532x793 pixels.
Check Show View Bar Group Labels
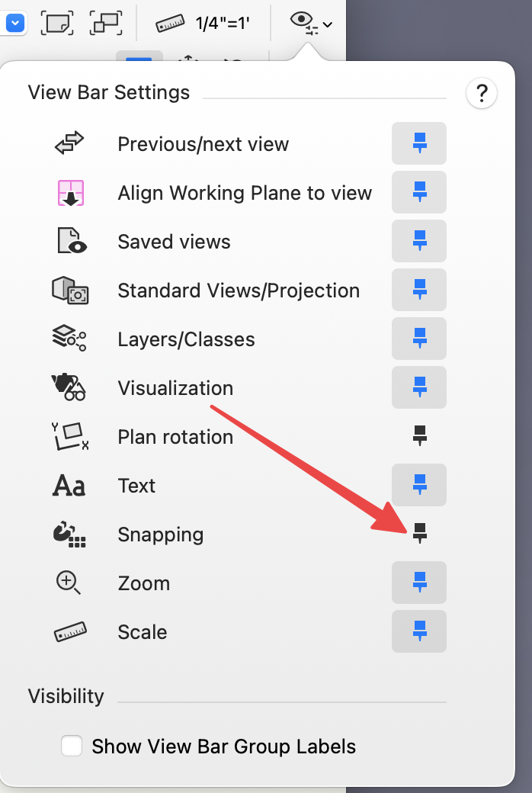click(x=72, y=746)
